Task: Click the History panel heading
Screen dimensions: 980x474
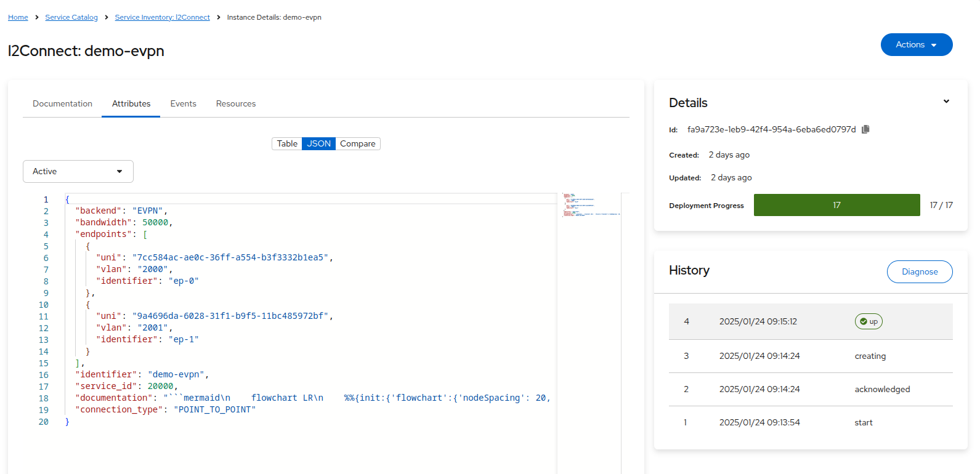Action: pos(689,270)
